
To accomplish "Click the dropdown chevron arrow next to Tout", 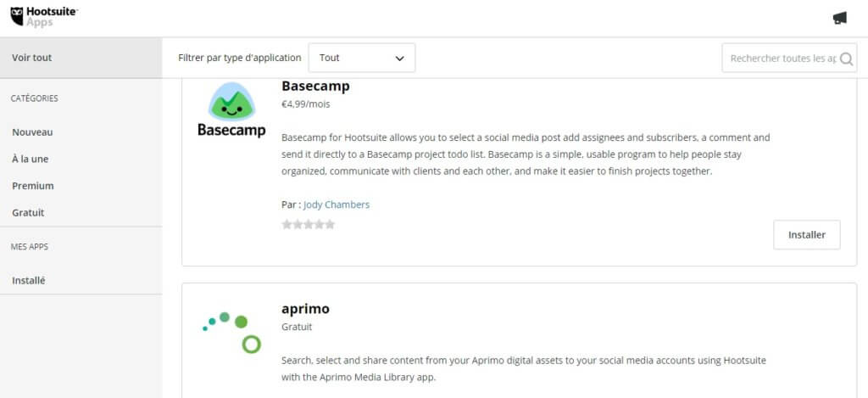I will point(400,59).
